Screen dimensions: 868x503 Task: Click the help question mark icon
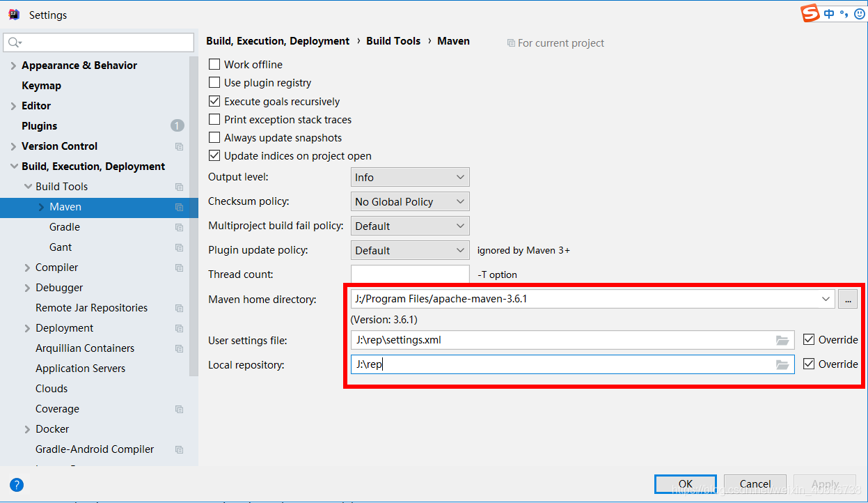[x=17, y=485]
